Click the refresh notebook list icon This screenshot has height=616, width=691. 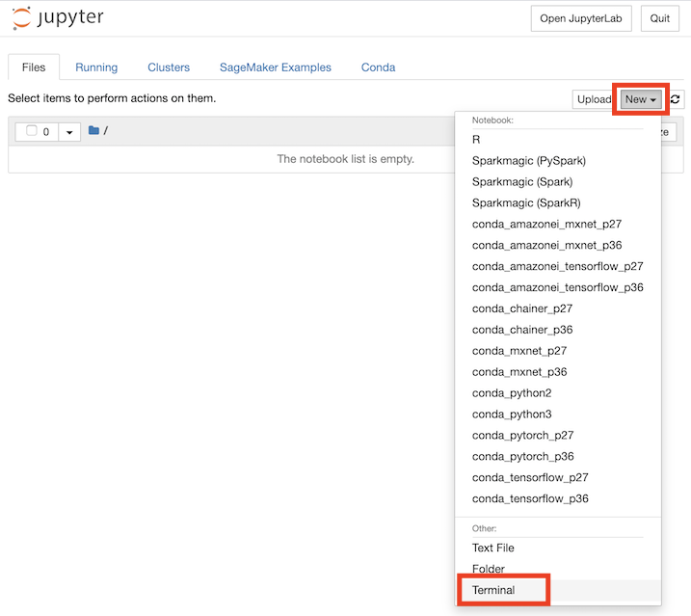[x=676, y=99]
